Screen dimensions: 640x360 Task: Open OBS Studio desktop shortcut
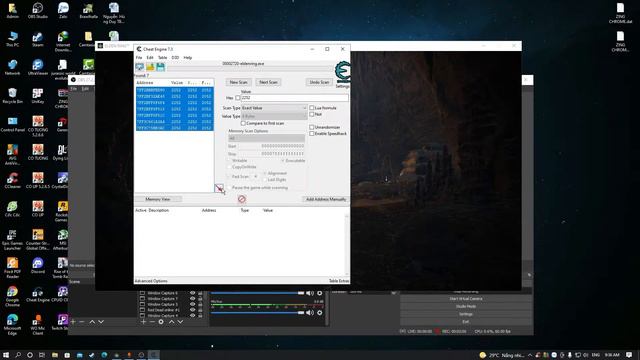38,11
